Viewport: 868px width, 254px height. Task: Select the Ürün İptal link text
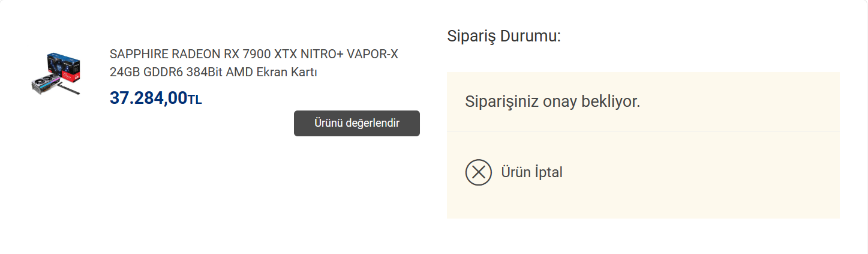tap(531, 172)
